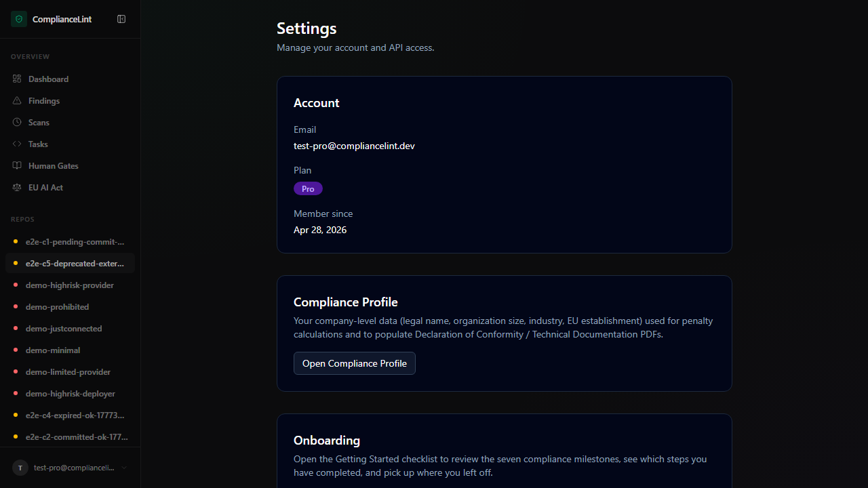This screenshot has height=488, width=868.
Task: Go to the demo-prohibited repo
Action: click(x=57, y=307)
